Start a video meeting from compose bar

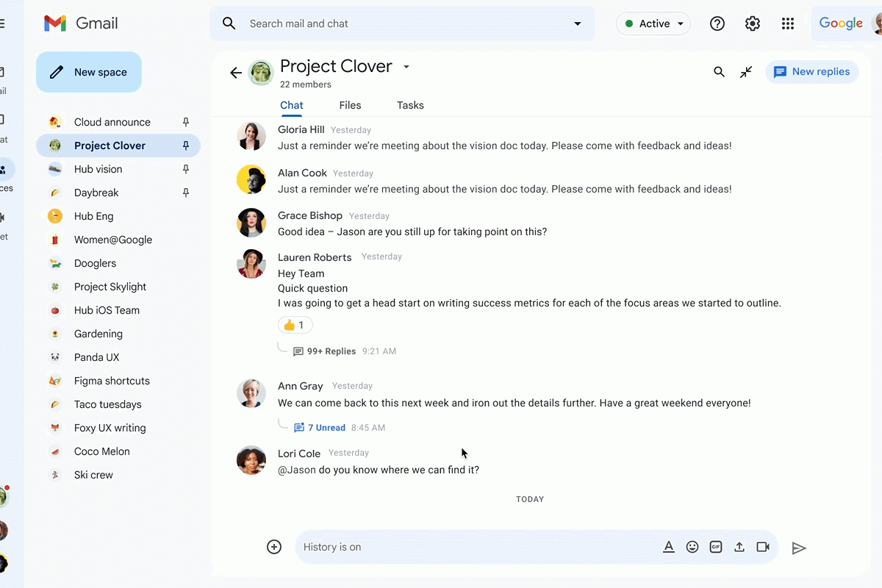tap(763, 547)
